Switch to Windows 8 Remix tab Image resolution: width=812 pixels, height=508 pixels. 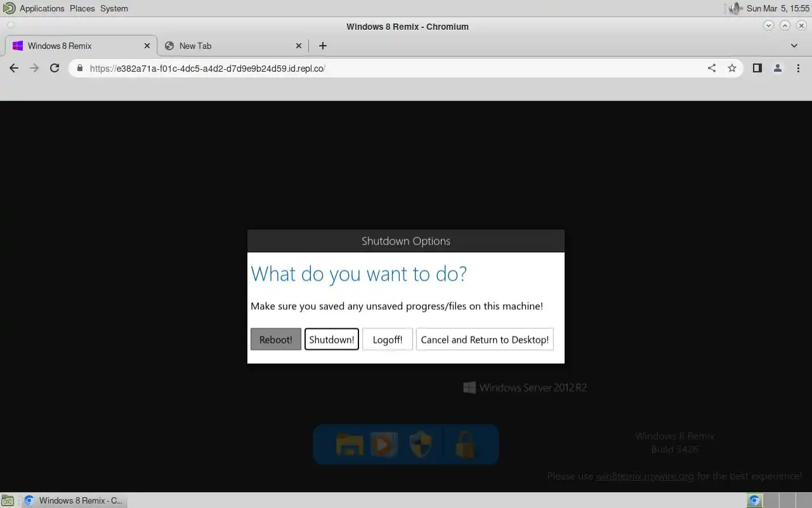(81, 46)
